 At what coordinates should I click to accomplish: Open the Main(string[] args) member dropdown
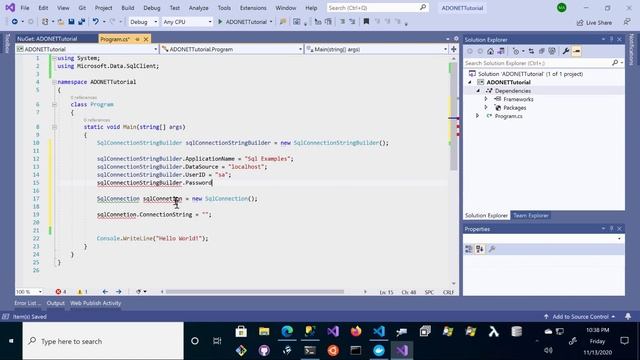[376, 49]
